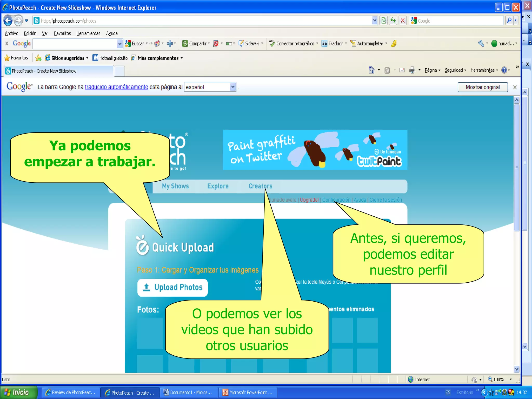Image resolution: width=532 pixels, height=399 pixels.
Task: Close the Google translation bar
Action: point(515,87)
